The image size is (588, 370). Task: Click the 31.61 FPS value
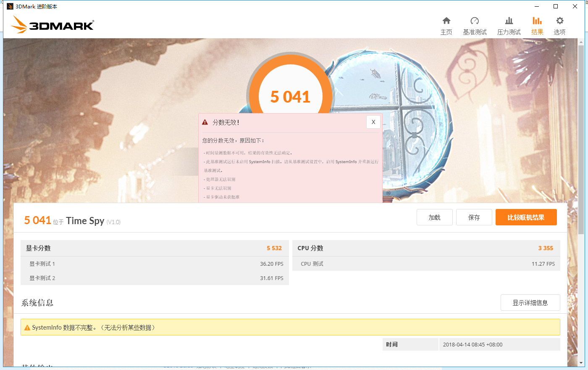click(x=272, y=278)
